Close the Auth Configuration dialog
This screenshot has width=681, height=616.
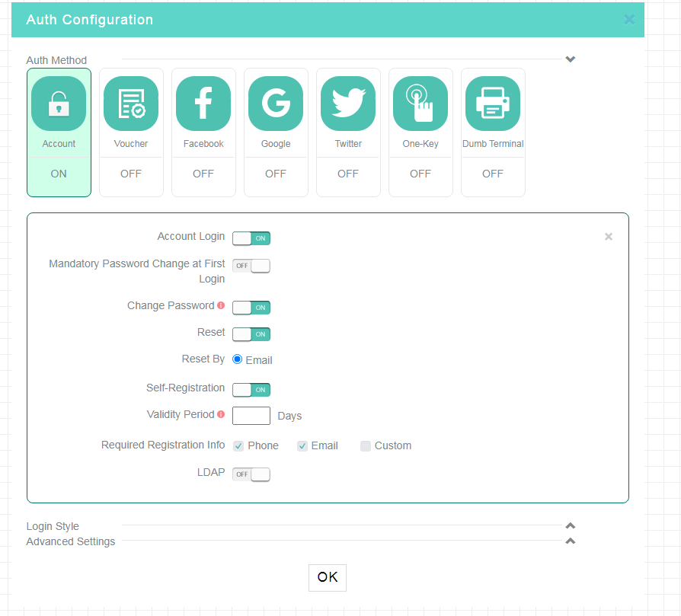[629, 20]
